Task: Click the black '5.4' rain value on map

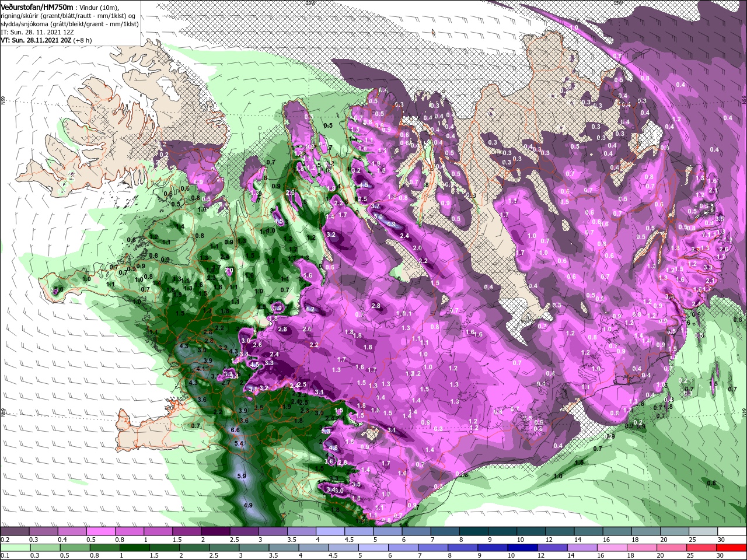Action: point(238,444)
